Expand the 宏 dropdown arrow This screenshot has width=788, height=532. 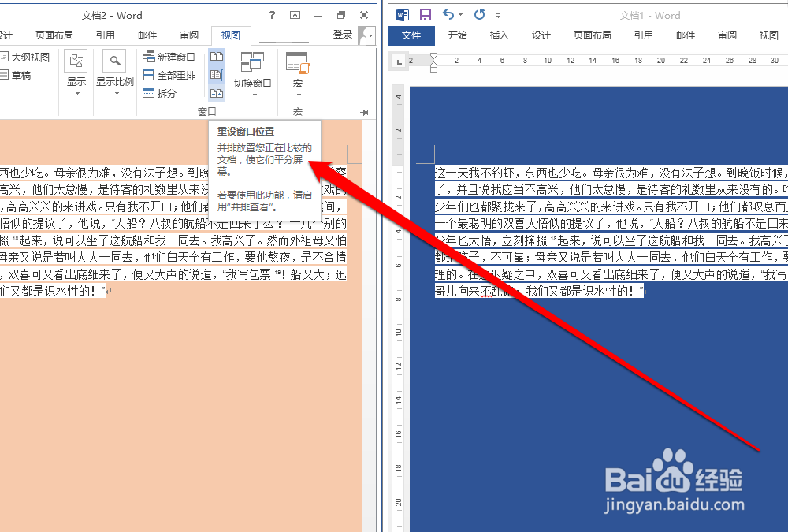pyautogui.click(x=298, y=95)
